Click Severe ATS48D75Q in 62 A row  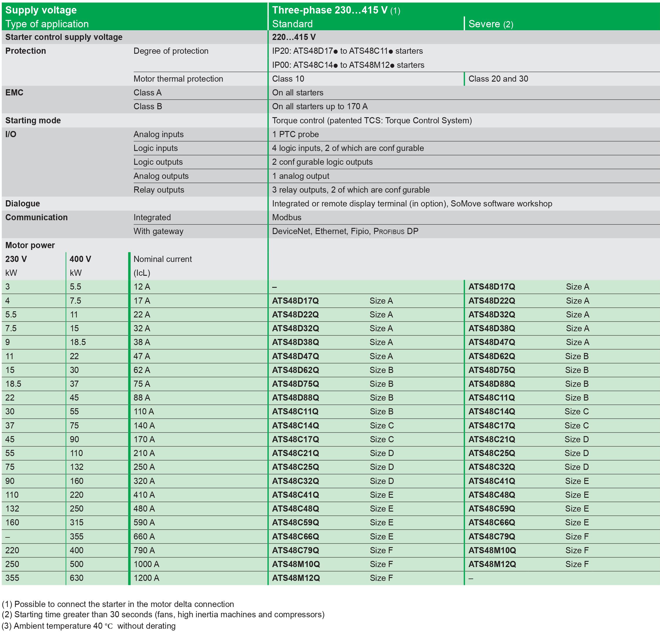[x=491, y=370]
